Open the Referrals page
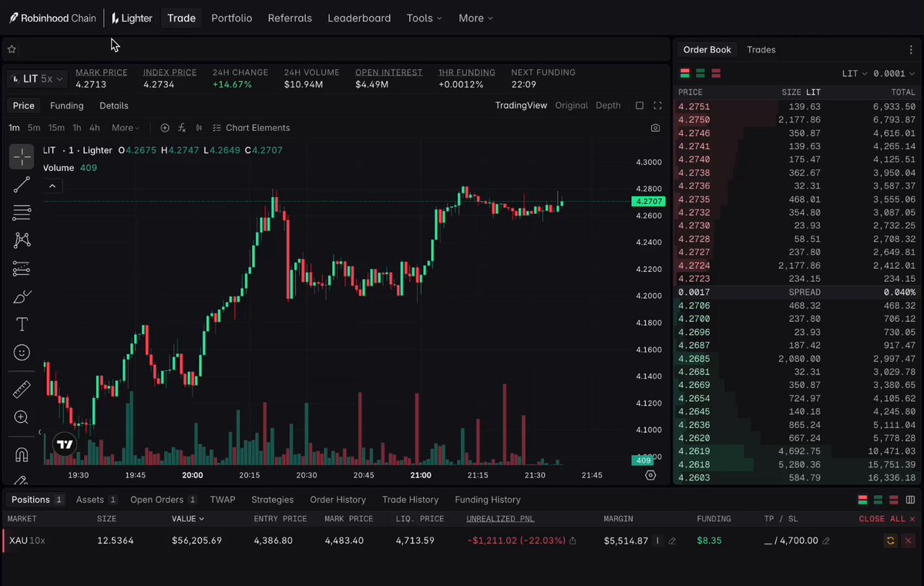The image size is (924, 586). coord(290,18)
